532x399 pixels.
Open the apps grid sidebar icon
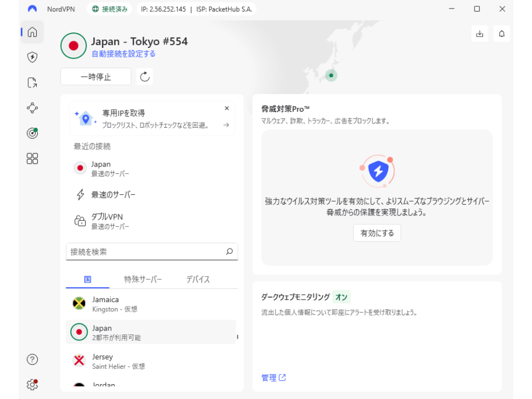(32, 159)
